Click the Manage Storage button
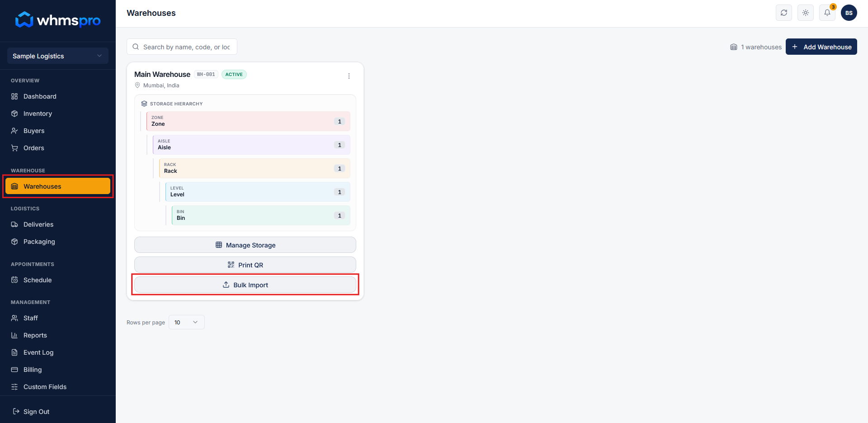 coord(245,245)
